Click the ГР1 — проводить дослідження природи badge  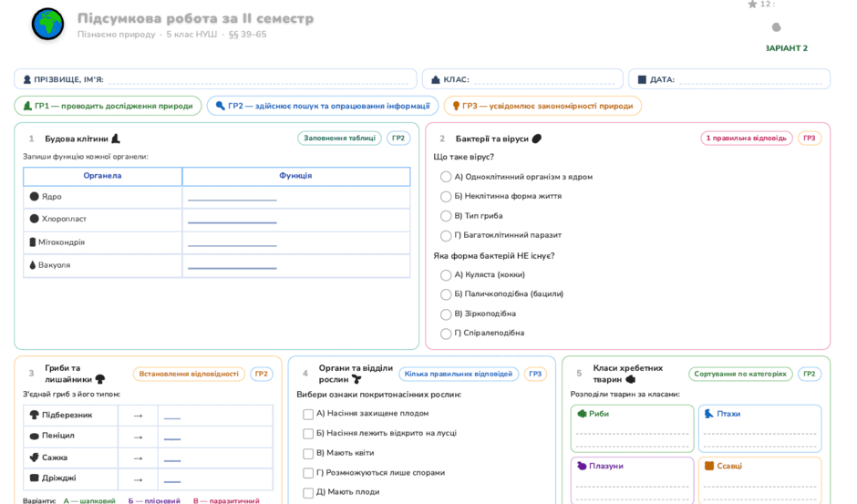point(108,106)
